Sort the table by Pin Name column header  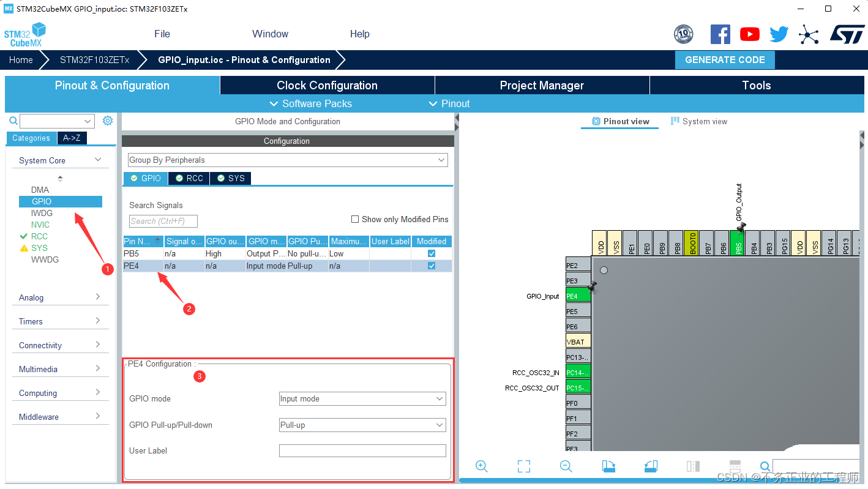point(143,241)
